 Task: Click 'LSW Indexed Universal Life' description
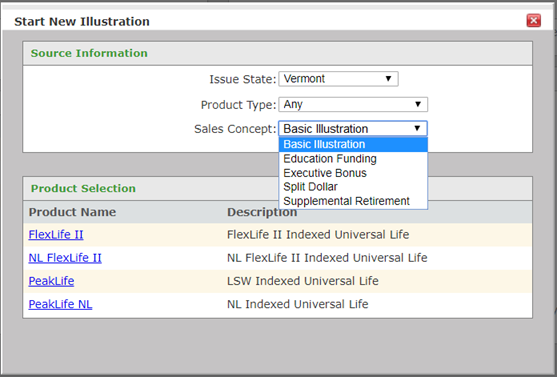(x=303, y=281)
